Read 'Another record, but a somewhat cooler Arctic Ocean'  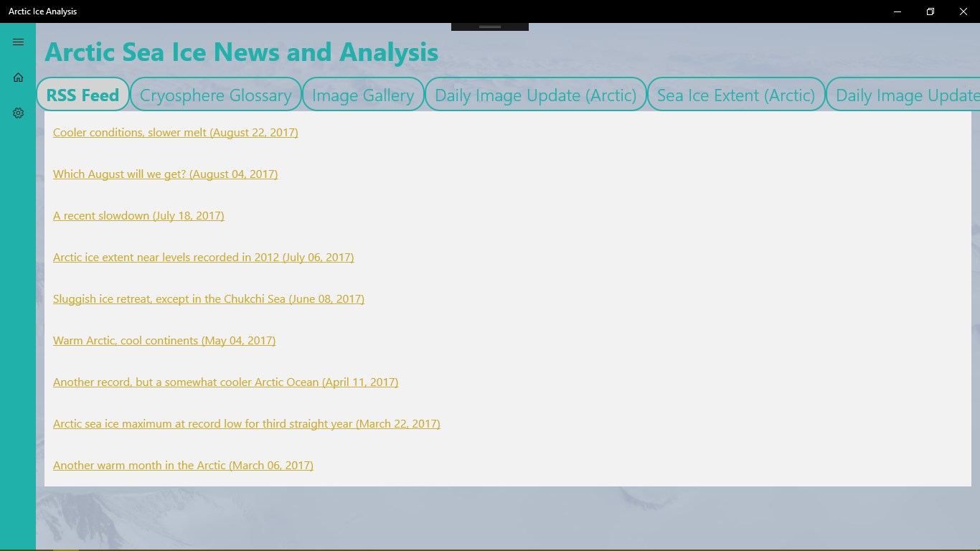point(225,382)
